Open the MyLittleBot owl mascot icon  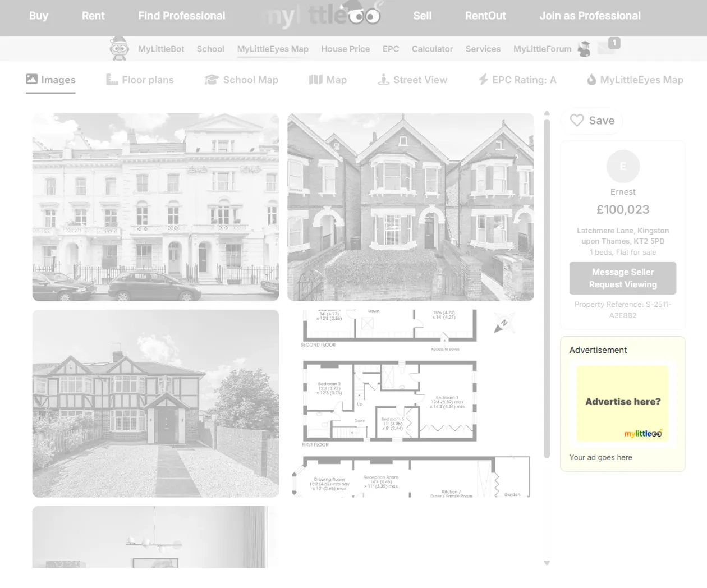[118, 48]
